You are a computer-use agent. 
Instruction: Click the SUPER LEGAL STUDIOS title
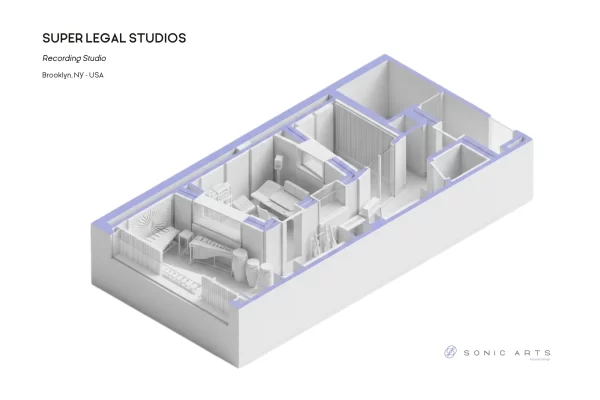(114, 38)
